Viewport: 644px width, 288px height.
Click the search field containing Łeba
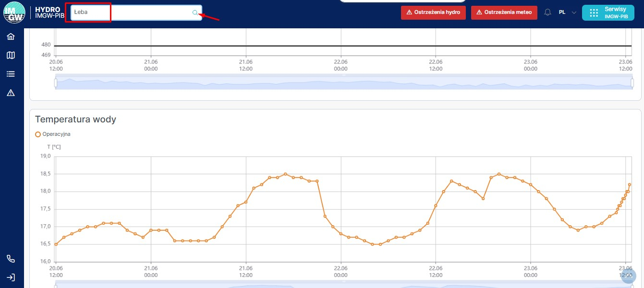[x=136, y=13]
